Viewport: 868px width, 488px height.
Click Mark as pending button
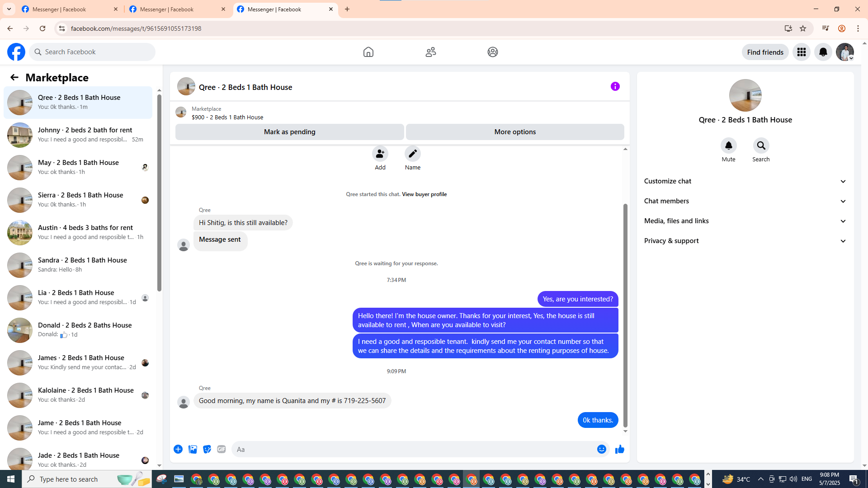coord(289,132)
